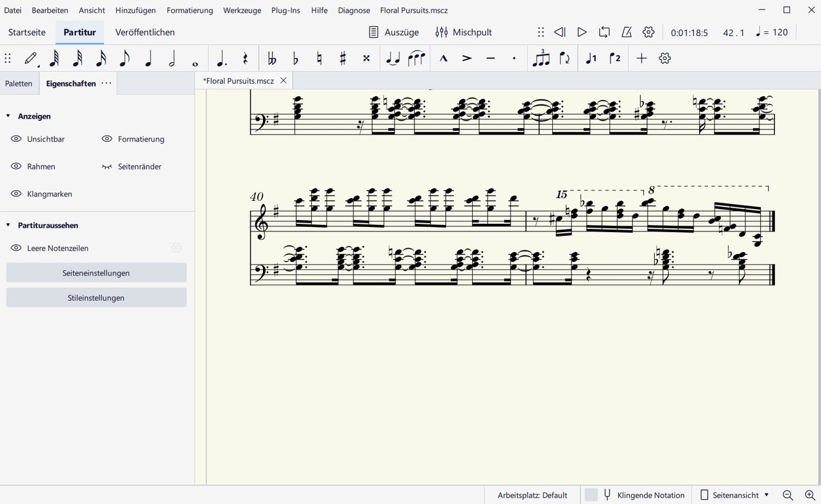Toggle Leere Notenzeilen visibility
Viewport: 821px width, 504px height.
point(17,248)
